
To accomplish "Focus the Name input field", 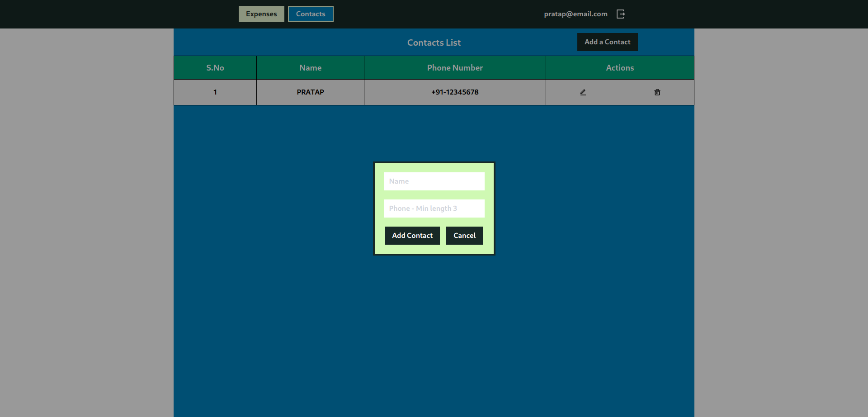I will tap(434, 181).
